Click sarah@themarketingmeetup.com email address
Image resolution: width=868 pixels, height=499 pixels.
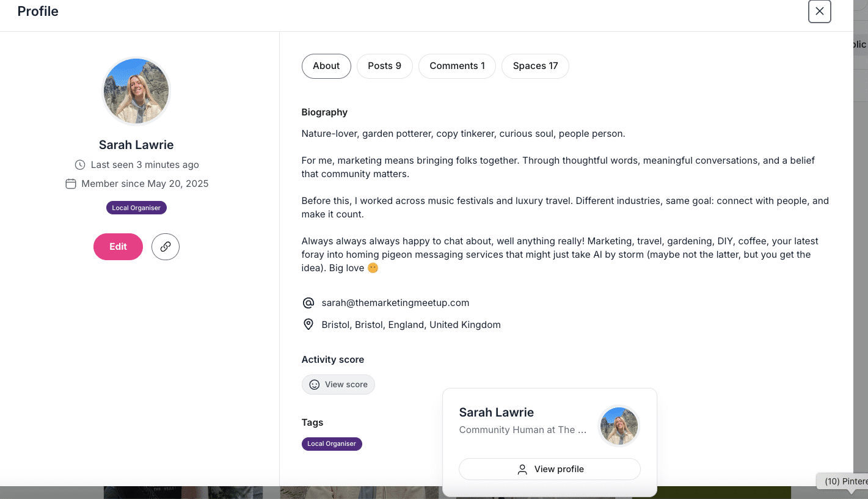pos(395,303)
